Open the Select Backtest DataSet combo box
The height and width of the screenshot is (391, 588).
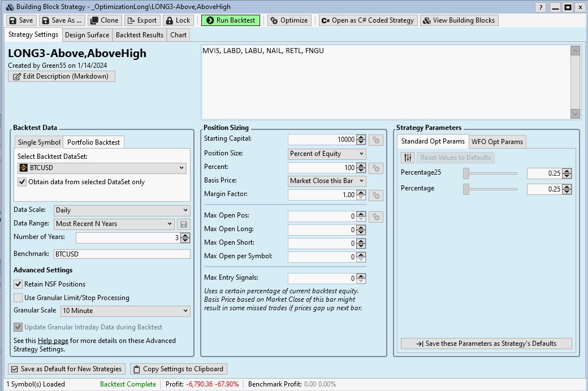102,168
